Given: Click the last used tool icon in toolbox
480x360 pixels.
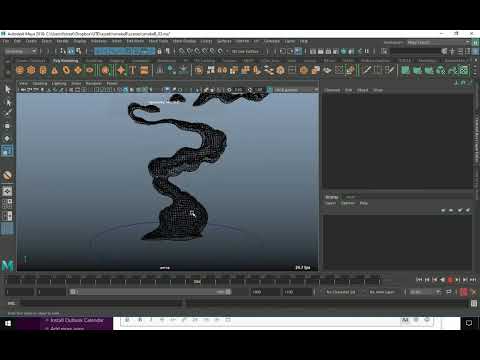Looking at the screenshot, I should [8, 175].
